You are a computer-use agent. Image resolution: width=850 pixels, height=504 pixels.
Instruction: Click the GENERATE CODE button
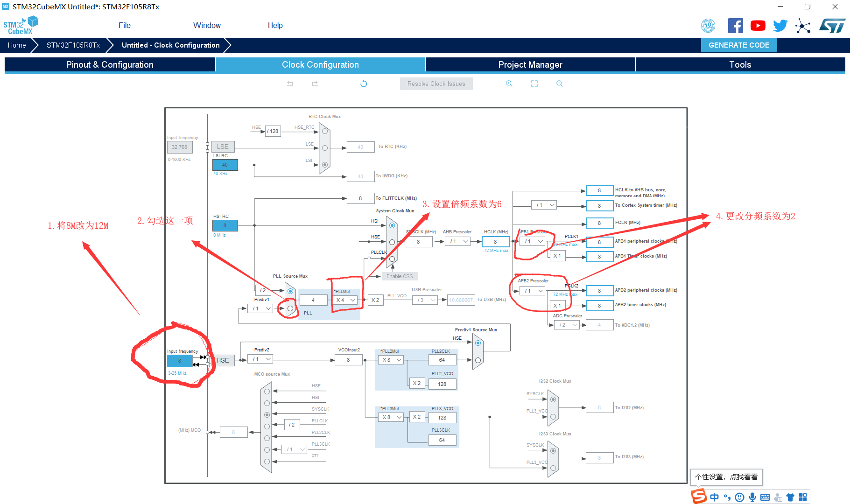tap(739, 45)
